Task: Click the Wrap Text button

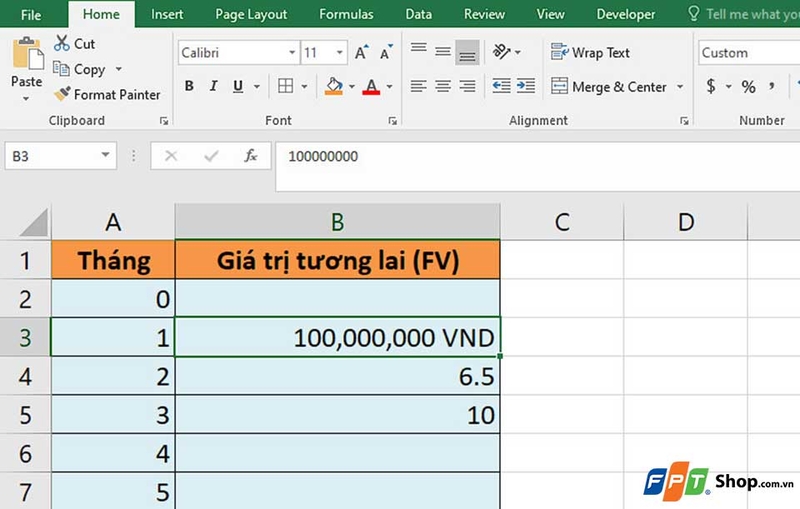Action: [590, 52]
